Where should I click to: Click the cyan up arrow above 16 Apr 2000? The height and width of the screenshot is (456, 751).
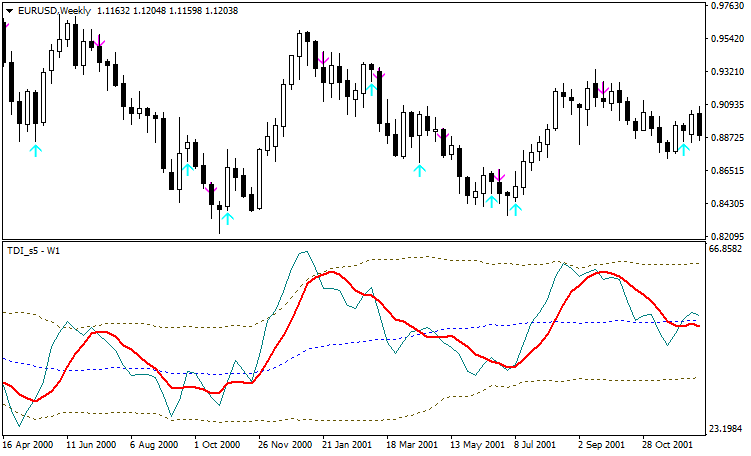click(x=35, y=151)
